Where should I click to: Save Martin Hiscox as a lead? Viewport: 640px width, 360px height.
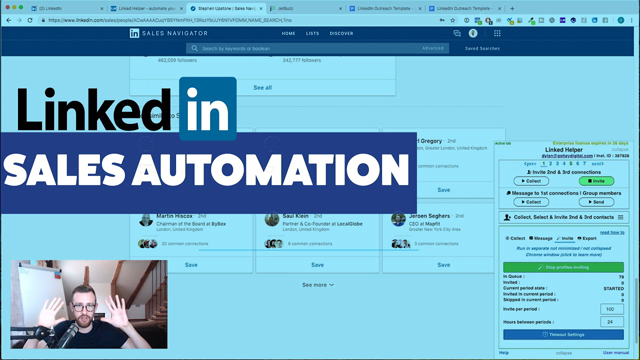191,265
